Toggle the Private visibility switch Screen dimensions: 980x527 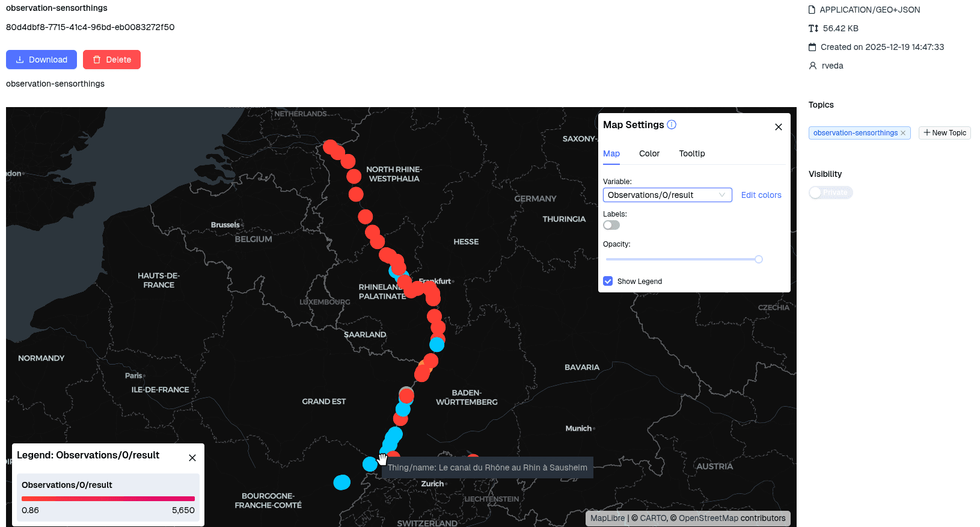(830, 193)
